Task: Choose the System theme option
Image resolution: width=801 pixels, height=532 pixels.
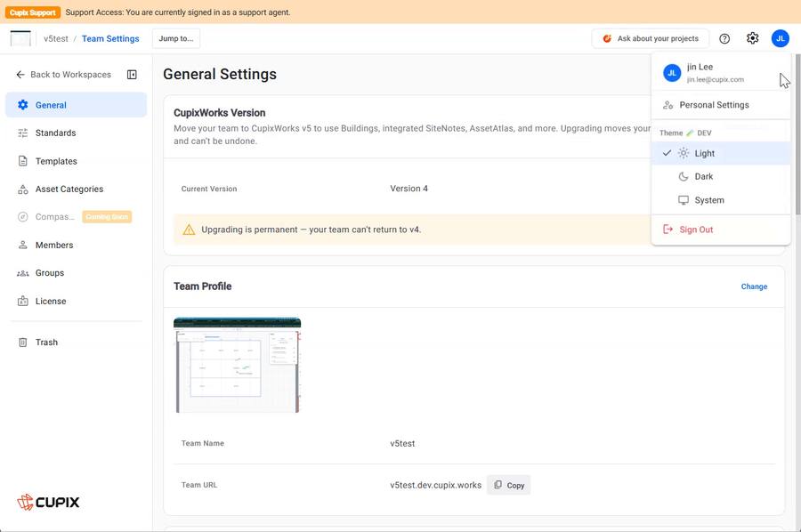Action: tap(721, 200)
